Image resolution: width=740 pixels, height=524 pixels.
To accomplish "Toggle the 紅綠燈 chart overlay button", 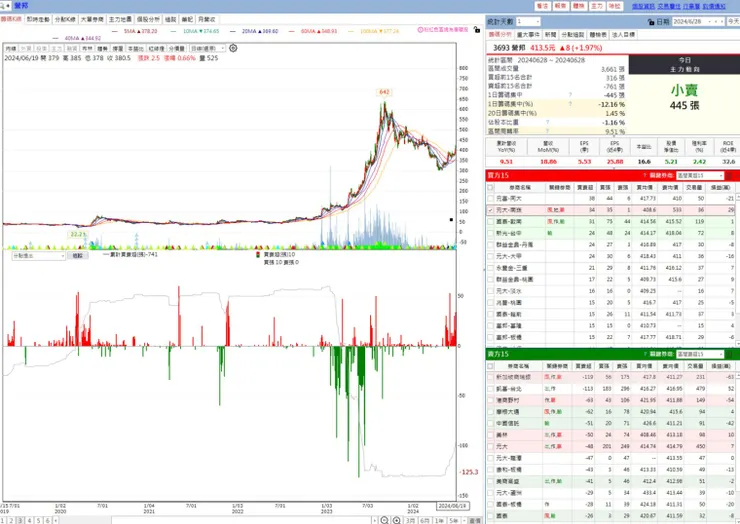I will coord(157,49).
